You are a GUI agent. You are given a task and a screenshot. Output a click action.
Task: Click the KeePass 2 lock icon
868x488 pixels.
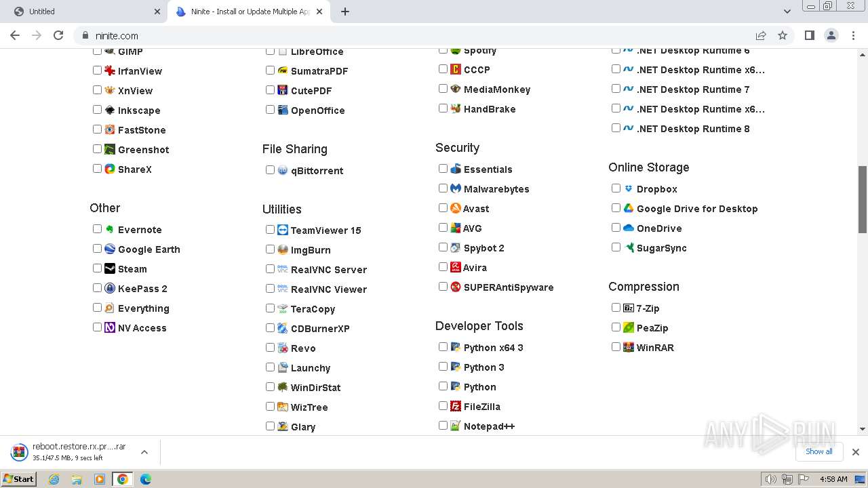click(x=110, y=288)
